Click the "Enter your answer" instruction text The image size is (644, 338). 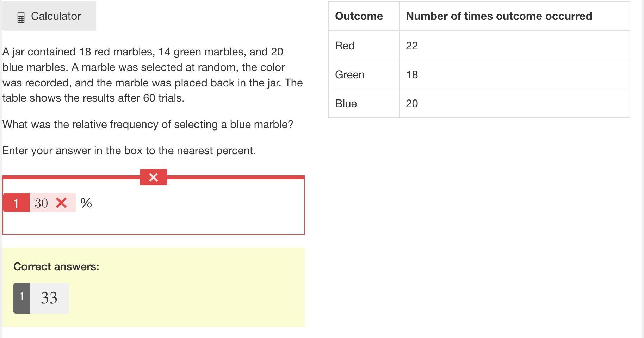(129, 150)
